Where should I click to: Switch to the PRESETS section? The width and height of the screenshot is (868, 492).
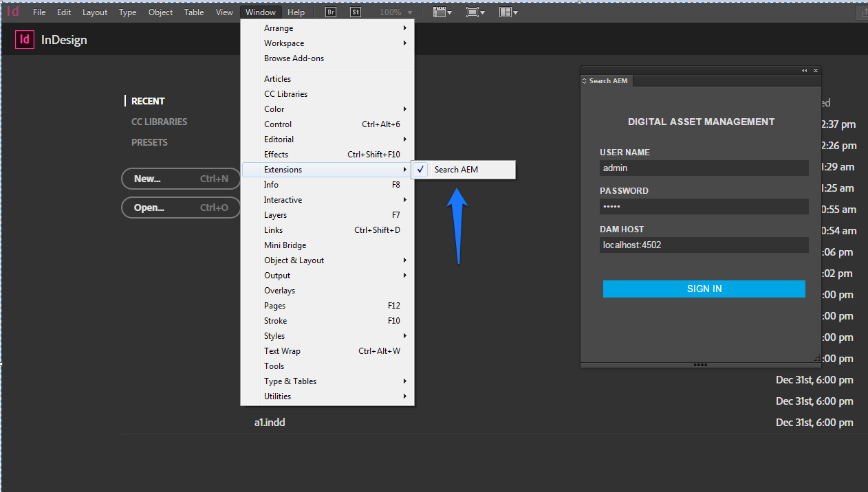pyautogui.click(x=149, y=142)
